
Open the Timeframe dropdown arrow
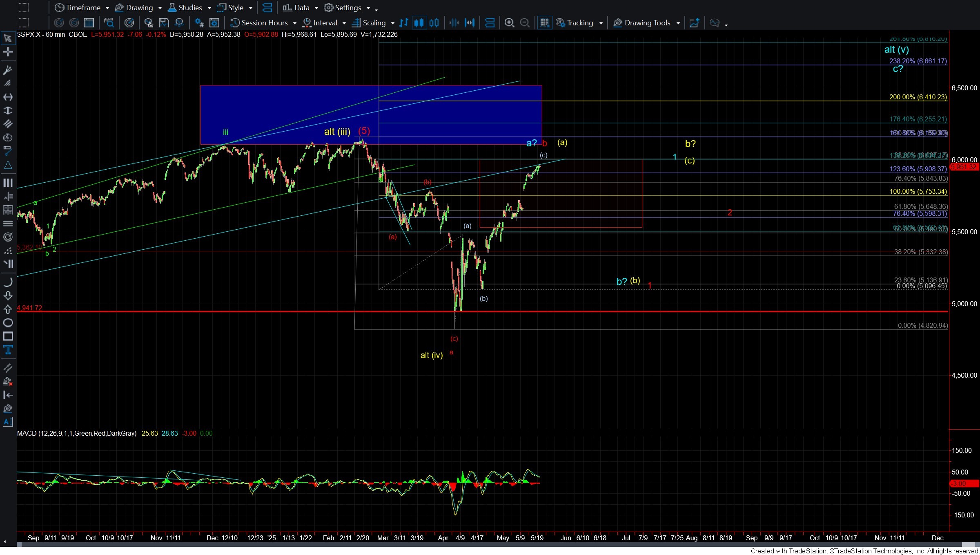(107, 8)
